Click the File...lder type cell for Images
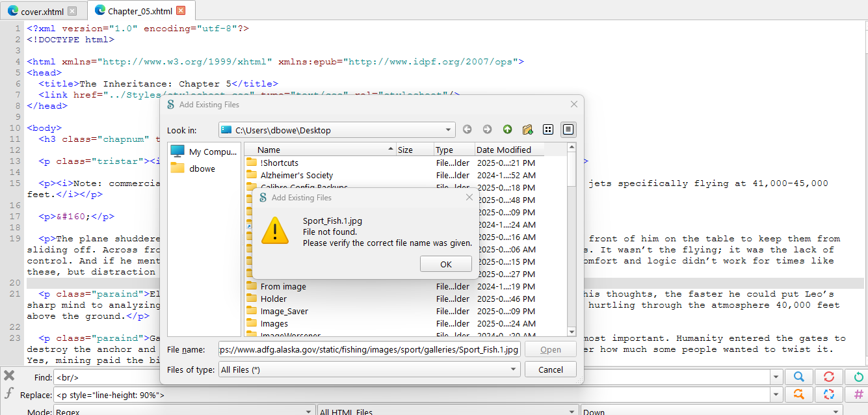 453,323
